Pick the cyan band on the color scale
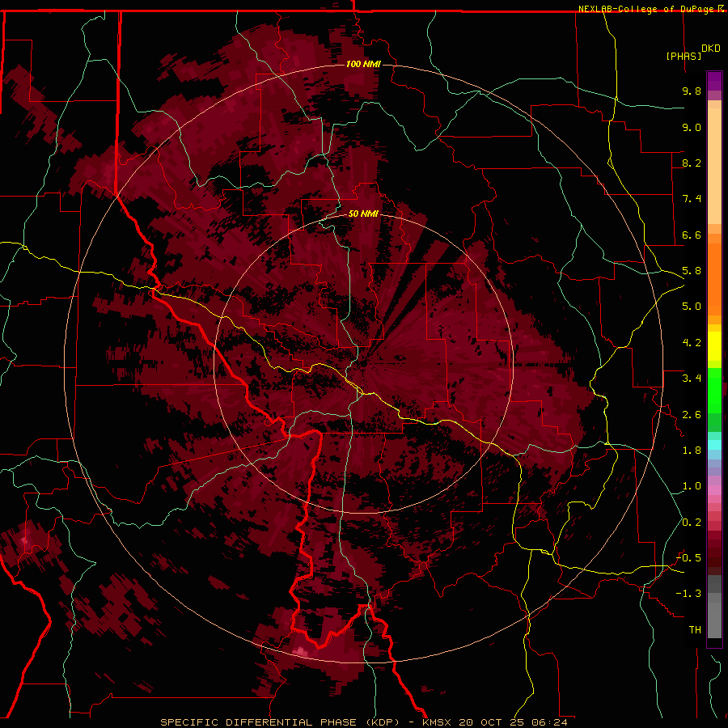Image resolution: width=728 pixels, height=728 pixels. click(x=714, y=445)
